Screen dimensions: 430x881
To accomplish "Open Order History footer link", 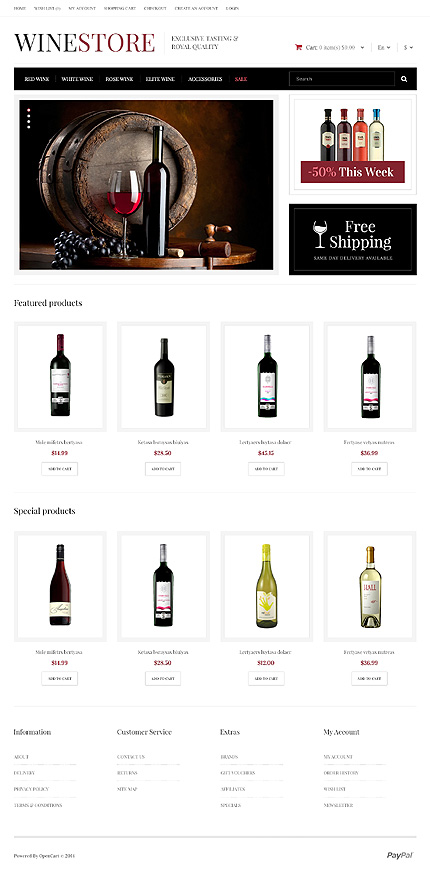I will pyautogui.click(x=341, y=773).
